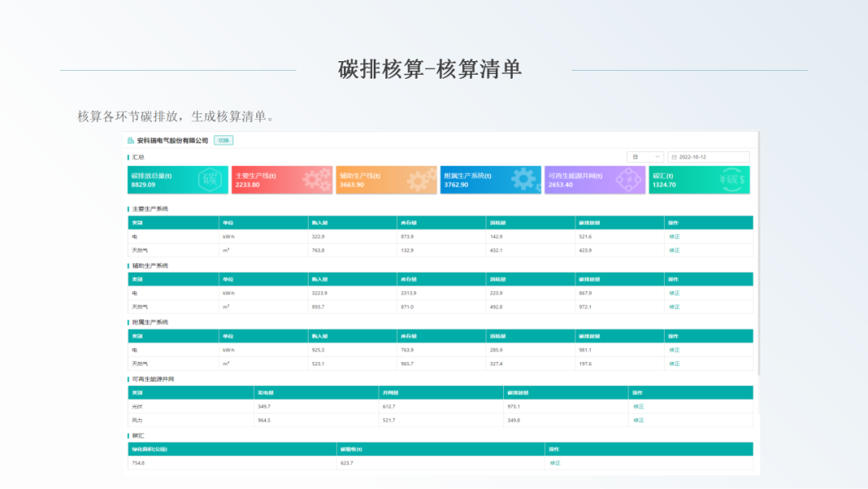Click the 925.3 cell
This screenshot has height=489, width=868.
pos(318,350)
